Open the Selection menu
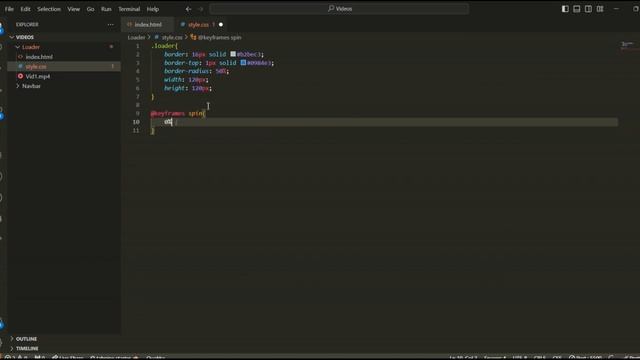 49,9
